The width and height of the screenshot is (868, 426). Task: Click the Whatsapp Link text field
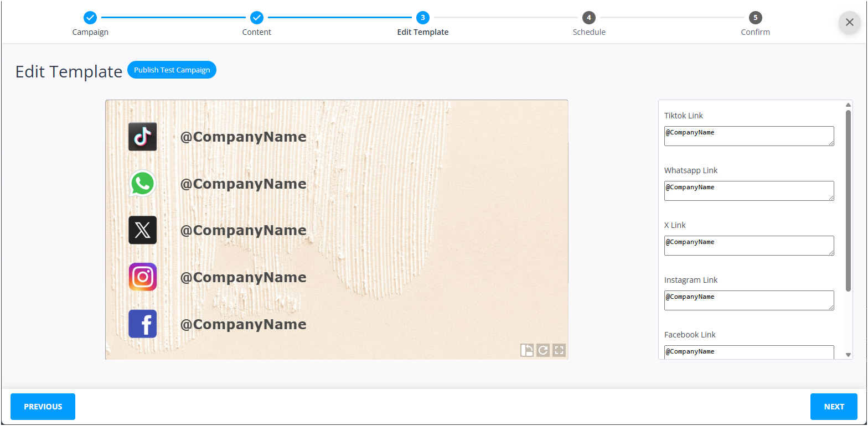pos(748,191)
